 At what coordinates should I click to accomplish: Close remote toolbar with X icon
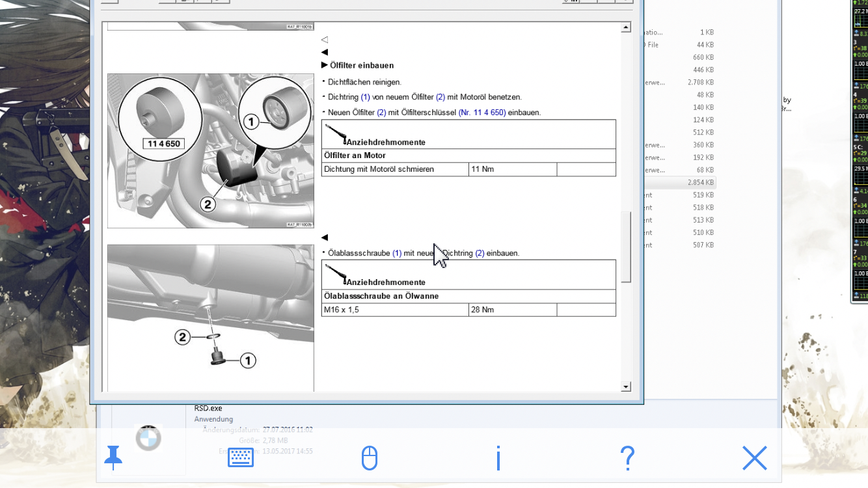[x=755, y=458]
